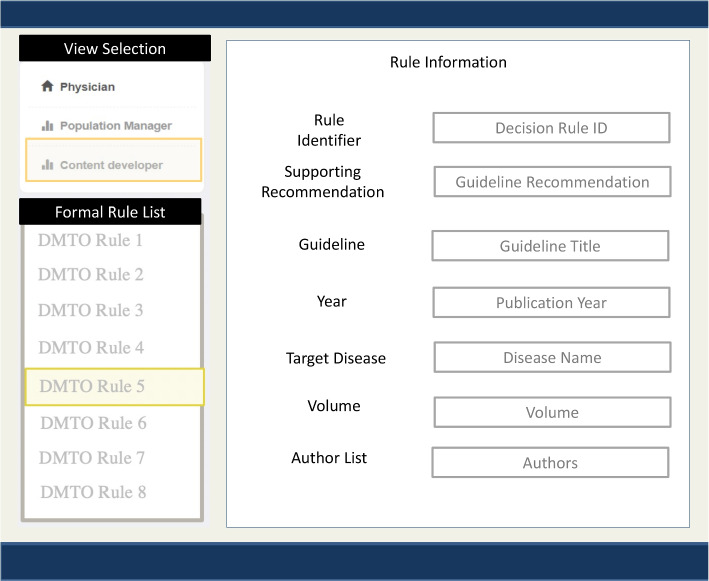The image size is (709, 581).
Task: Click the Disease Name input field
Action: (x=552, y=357)
